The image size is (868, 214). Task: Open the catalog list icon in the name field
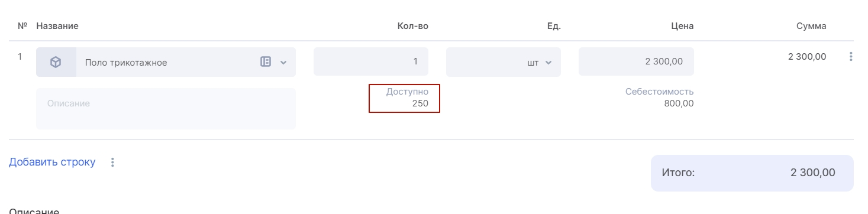(266, 61)
